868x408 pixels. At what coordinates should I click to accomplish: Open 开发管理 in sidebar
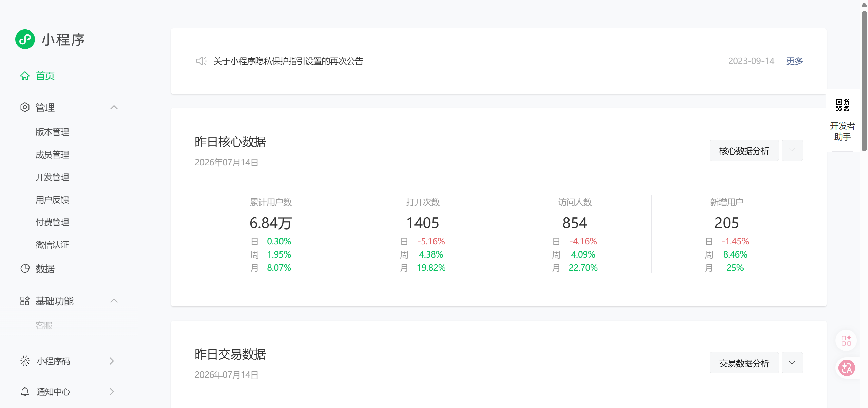pyautogui.click(x=52, y=177)
